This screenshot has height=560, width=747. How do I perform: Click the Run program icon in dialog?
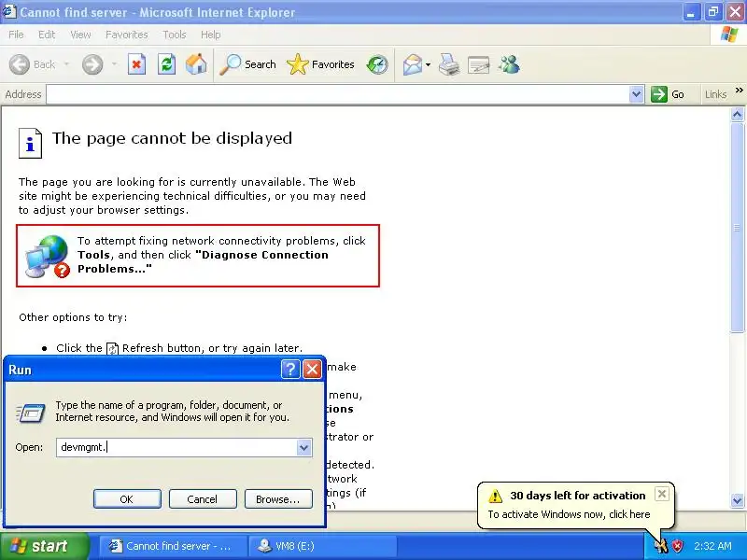[x=31, y=413]
